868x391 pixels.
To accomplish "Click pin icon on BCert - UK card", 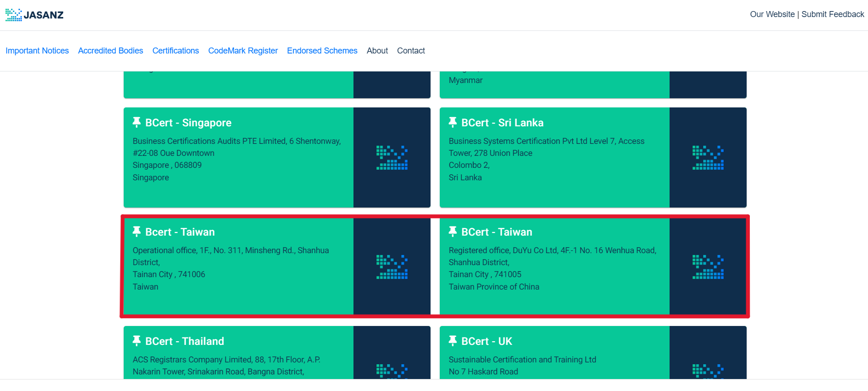I will click(x=453, y=341).
